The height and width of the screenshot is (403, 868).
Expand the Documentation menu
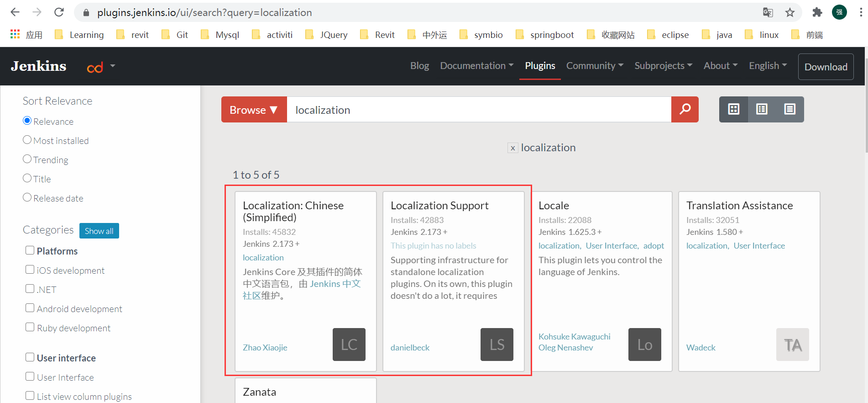477,66
